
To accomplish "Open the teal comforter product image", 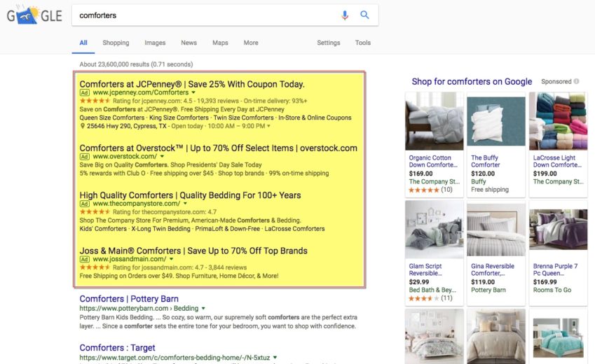I will [558, 338].
